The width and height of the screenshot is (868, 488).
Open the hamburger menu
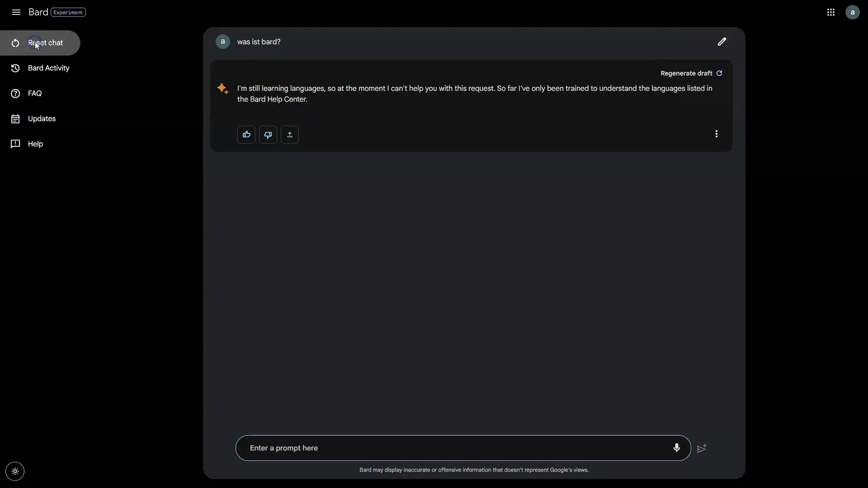[16, 12]
